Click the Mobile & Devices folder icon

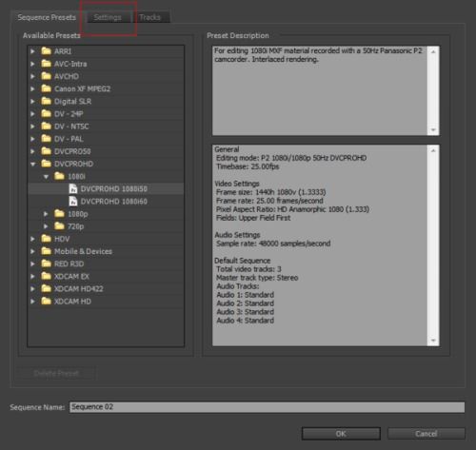click(47, 251)
